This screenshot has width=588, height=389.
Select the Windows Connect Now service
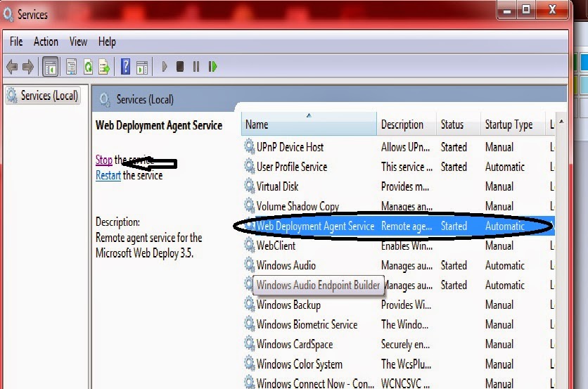coord(315,383)
